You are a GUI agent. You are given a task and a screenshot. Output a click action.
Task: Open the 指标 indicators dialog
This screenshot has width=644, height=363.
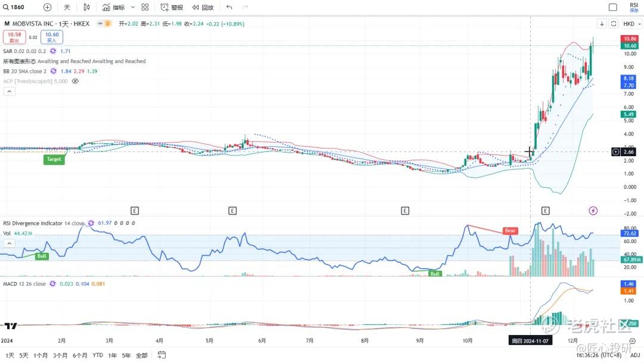[x=114, y=7]
